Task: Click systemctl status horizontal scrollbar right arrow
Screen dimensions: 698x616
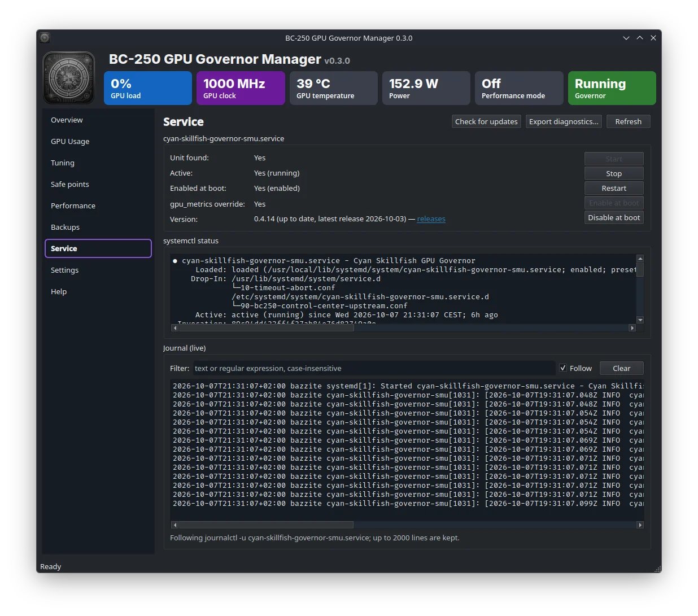Action: click(632, 327)
